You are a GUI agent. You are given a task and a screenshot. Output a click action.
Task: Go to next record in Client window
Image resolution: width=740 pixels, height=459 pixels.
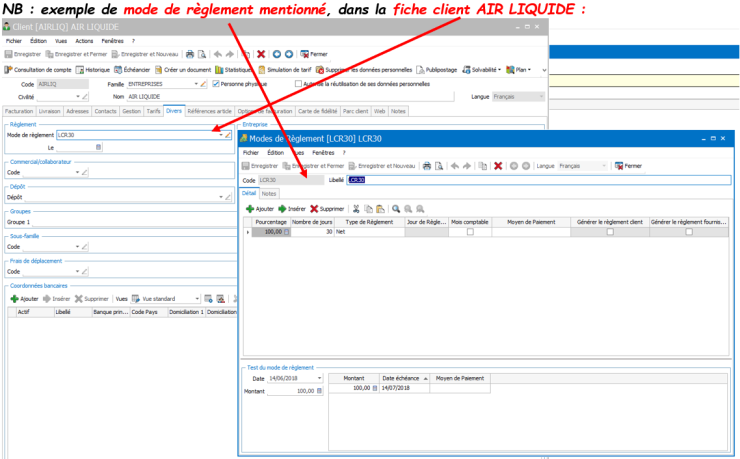tap(289, 54)
